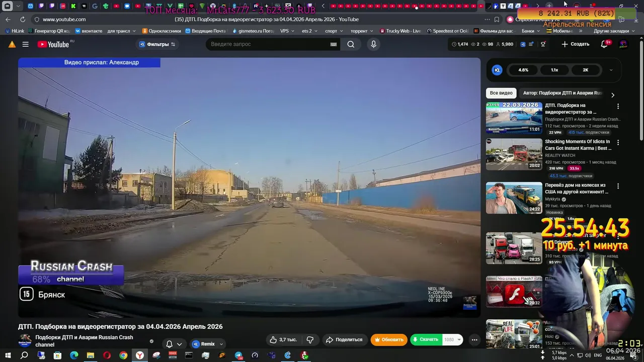Open HiLink bookmark

pyautogui.click(x=14, y=31)
